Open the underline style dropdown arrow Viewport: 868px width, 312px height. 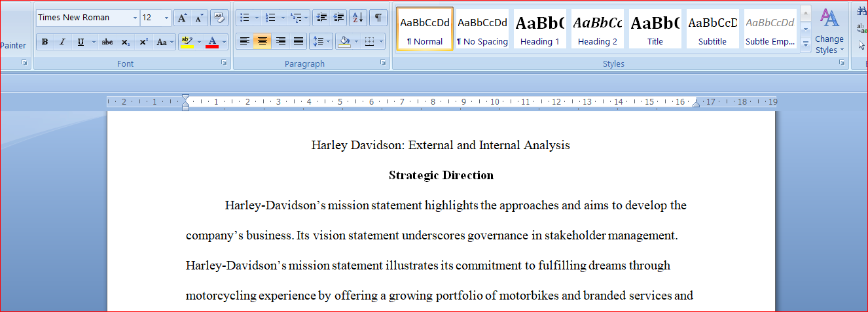[94, 42]
